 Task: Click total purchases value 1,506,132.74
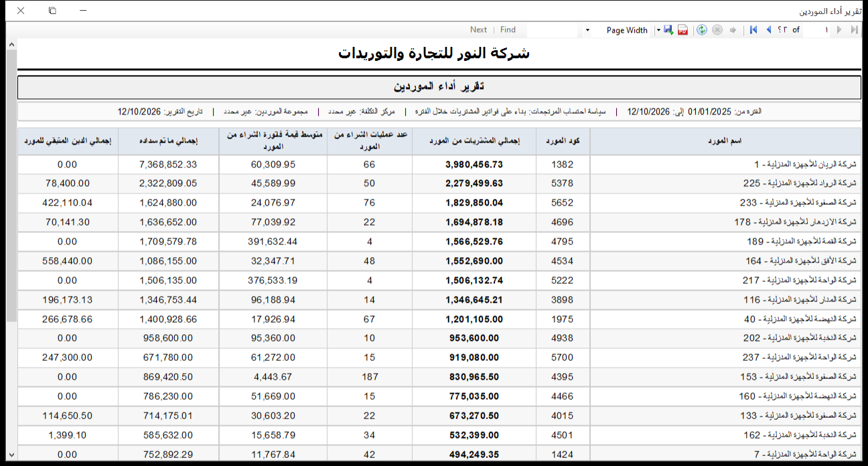pyautogui.click(x=474, y=280)
